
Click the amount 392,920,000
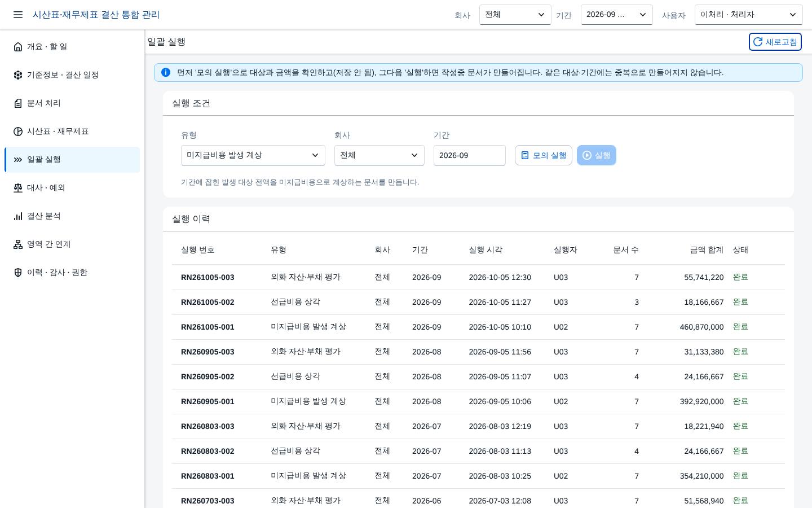[x=701, y=401]
